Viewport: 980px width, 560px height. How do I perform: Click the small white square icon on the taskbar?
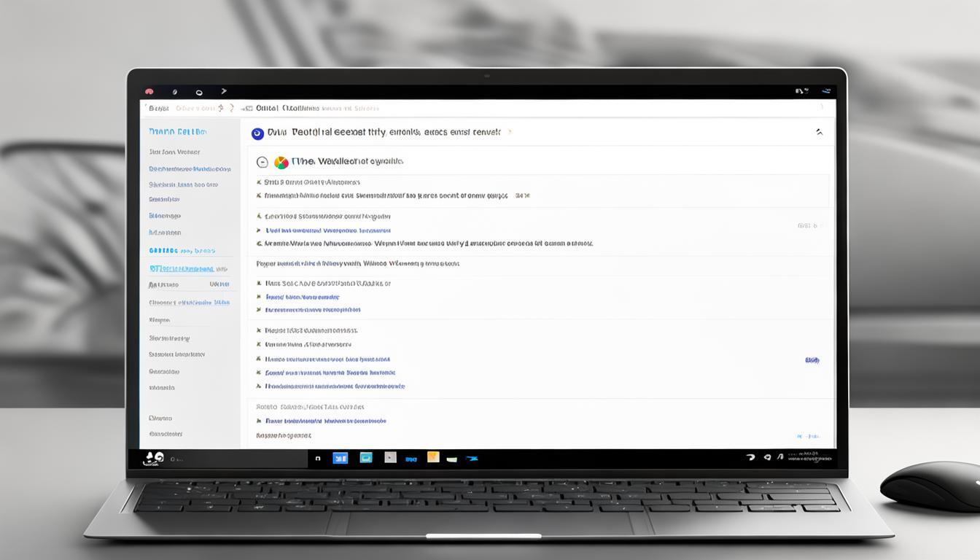pyautogui.click(x=318, y=459)
